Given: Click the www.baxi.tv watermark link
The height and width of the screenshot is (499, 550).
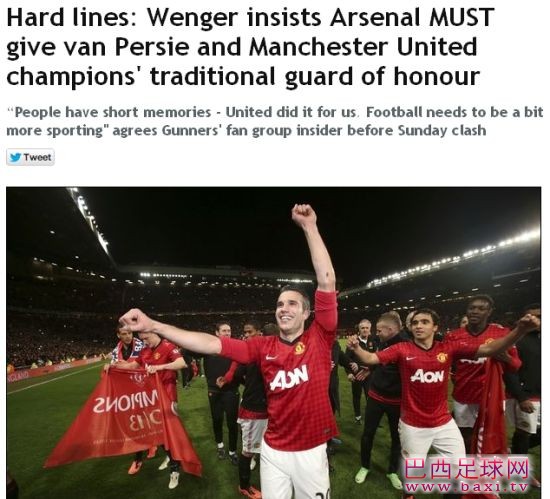Looking at the screenshot, I should tap(467, 487).
